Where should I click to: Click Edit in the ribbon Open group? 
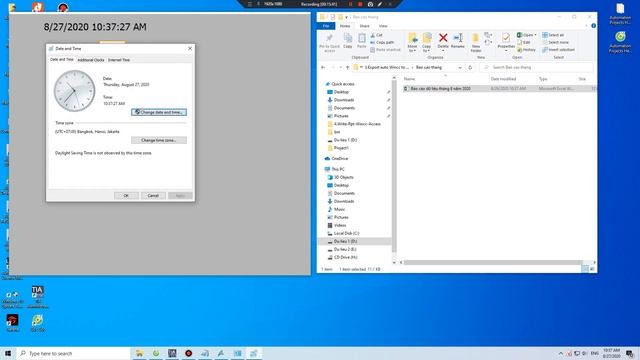(524, 42)
